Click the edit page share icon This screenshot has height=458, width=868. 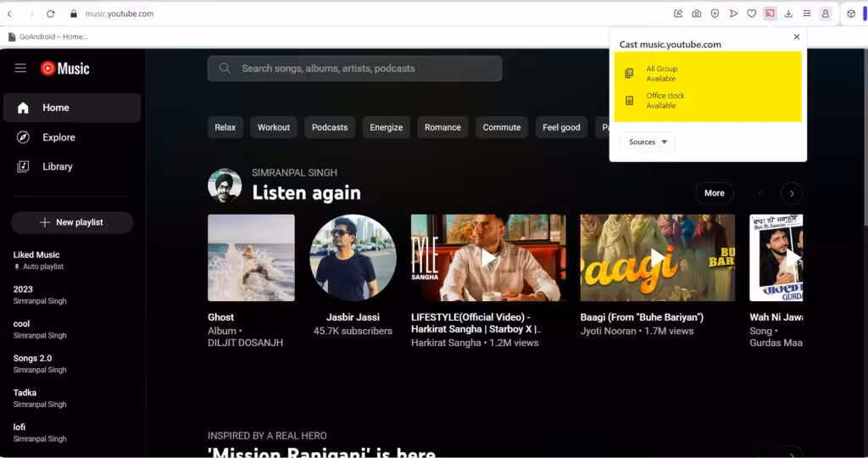[678, 14]
